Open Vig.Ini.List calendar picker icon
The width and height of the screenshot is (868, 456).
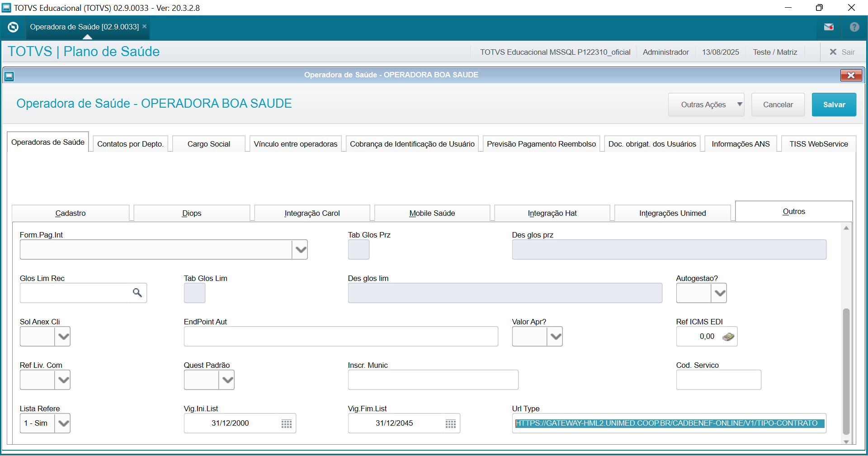287,424
